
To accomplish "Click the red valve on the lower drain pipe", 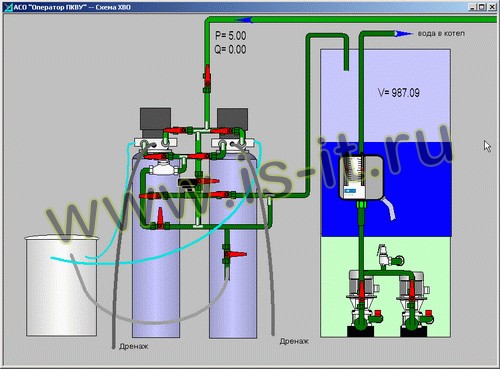I will click(234, 255).
